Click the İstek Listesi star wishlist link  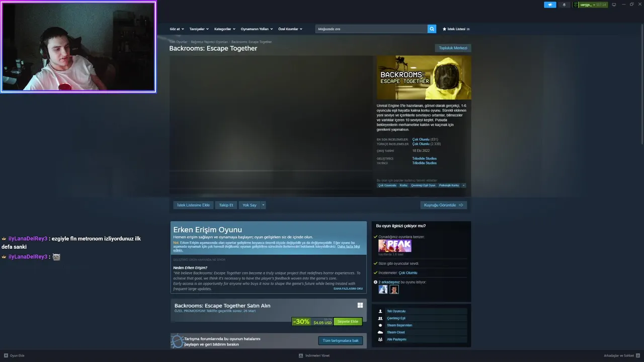pyautogui.click(x=456, y=29)
